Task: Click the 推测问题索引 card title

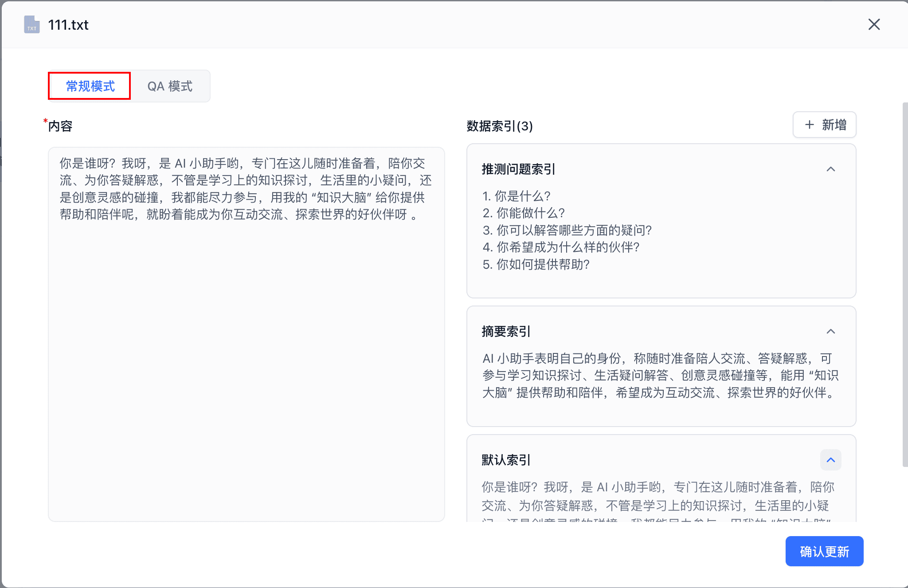Action: (518, 169)
